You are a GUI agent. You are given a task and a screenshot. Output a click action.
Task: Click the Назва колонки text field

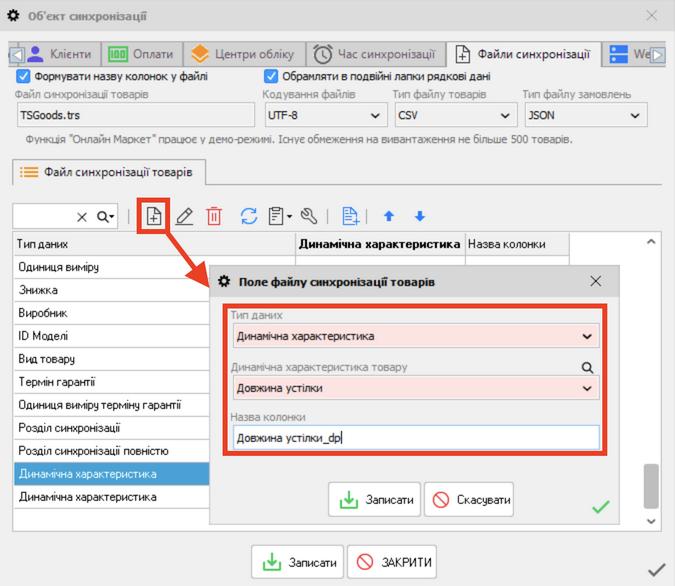(x=415, y=438)
